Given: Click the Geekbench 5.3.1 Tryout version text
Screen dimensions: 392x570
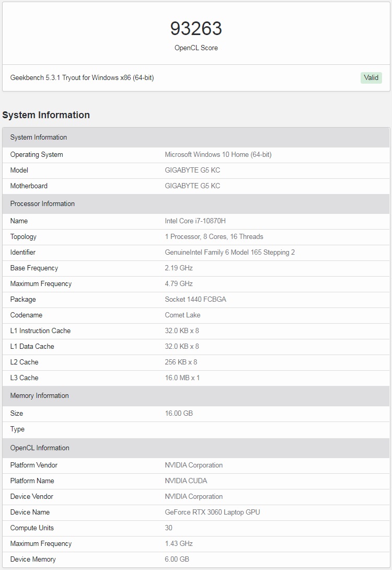Looking at the screenshot, I should [x=82, y=78].
